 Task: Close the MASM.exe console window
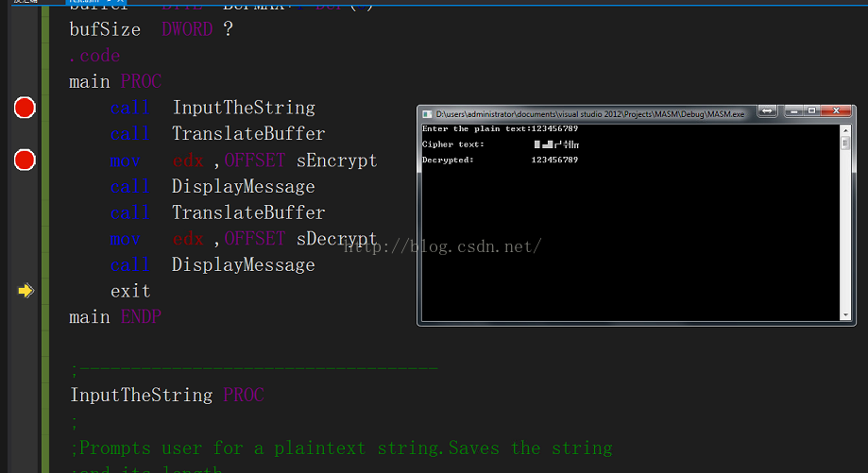coord(836,111)
